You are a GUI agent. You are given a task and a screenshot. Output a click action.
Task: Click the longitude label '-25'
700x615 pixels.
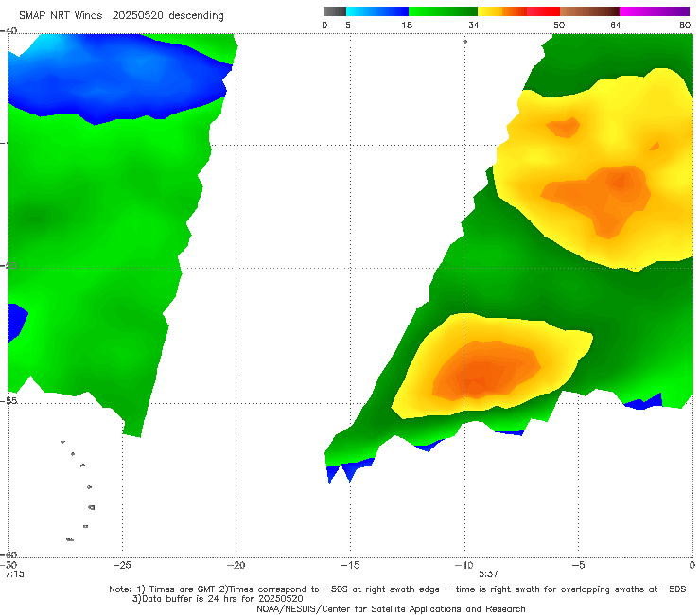(x=122, y=565)
